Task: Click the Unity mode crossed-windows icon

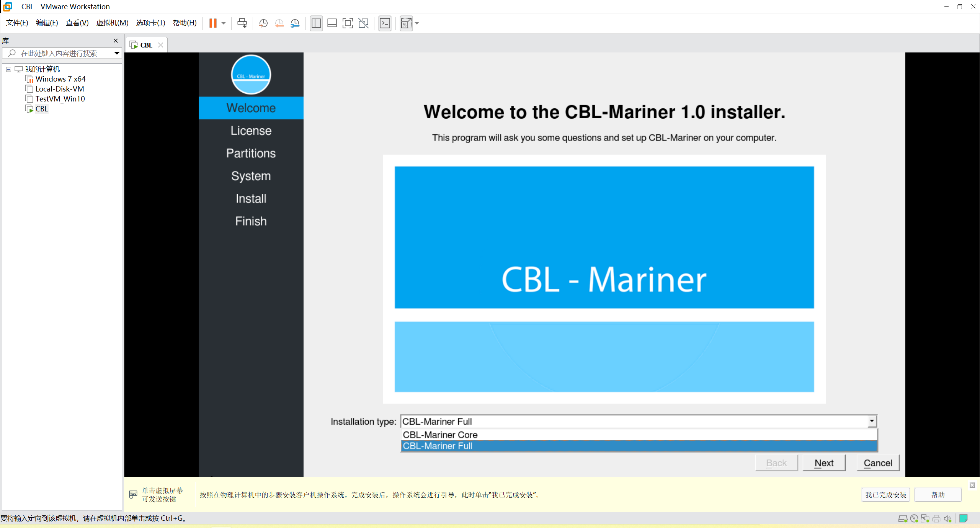Action: pyautogui.click(x=363, y=23)
